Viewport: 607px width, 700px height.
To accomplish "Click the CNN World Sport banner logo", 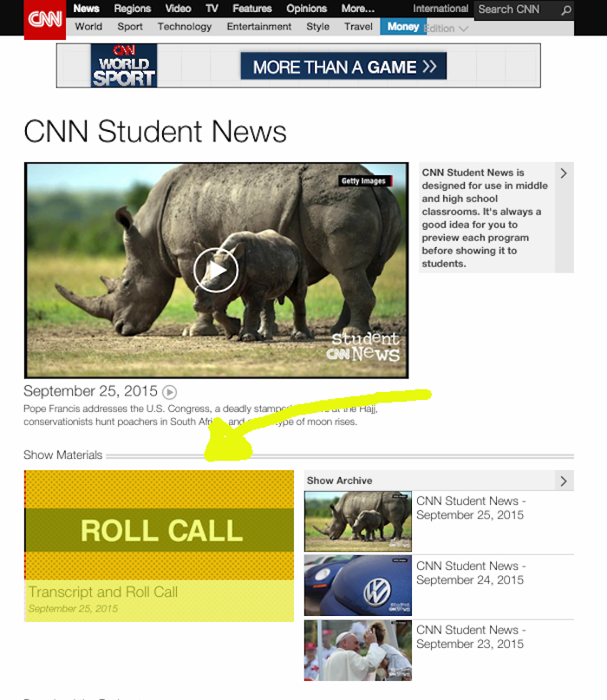I will [124, 66].
